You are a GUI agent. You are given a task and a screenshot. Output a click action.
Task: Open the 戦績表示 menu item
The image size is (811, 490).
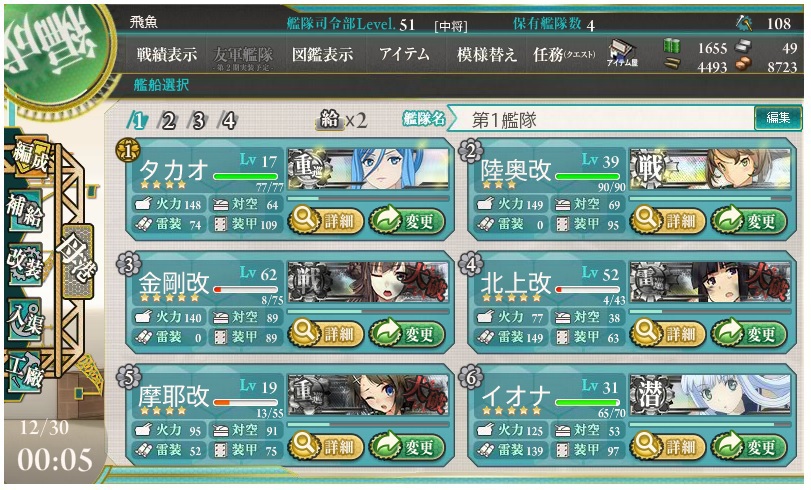pyautogui.click(x=167, y=54)
